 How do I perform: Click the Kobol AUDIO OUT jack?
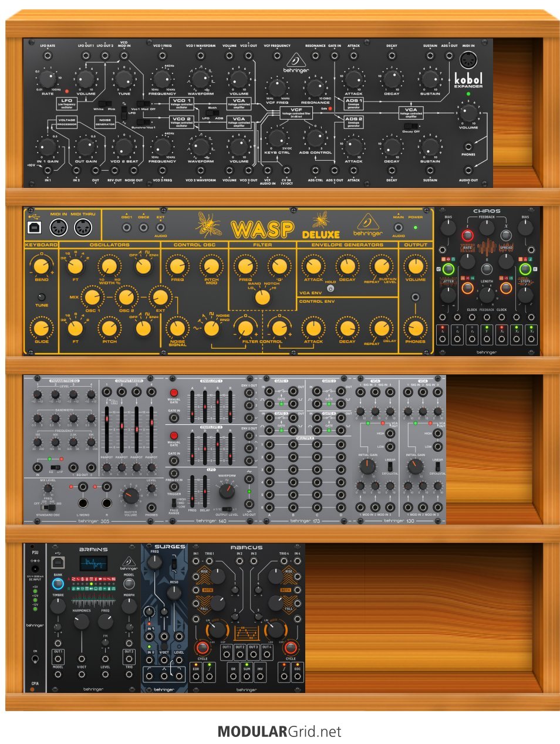pyautogui.click(x=468, y=171)
